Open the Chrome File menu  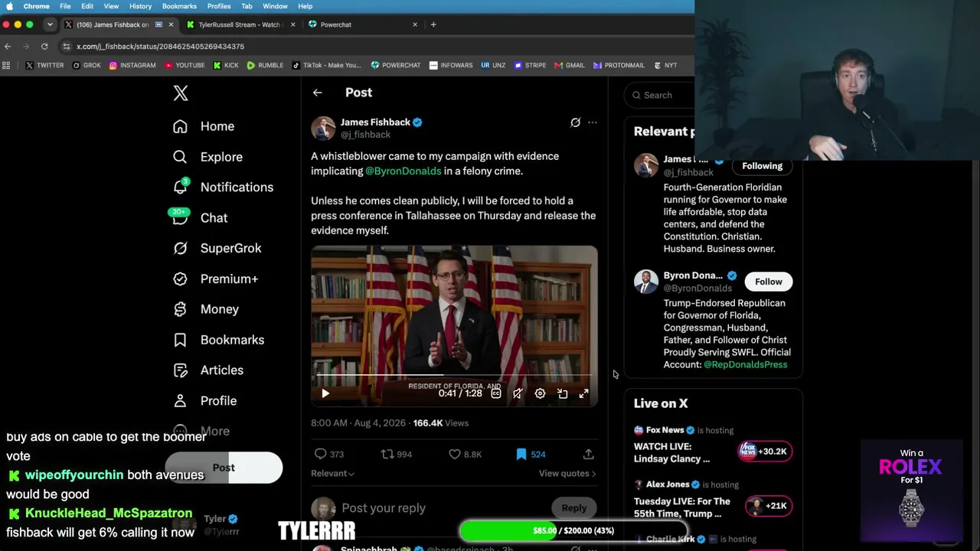click(x=65, y=6)
